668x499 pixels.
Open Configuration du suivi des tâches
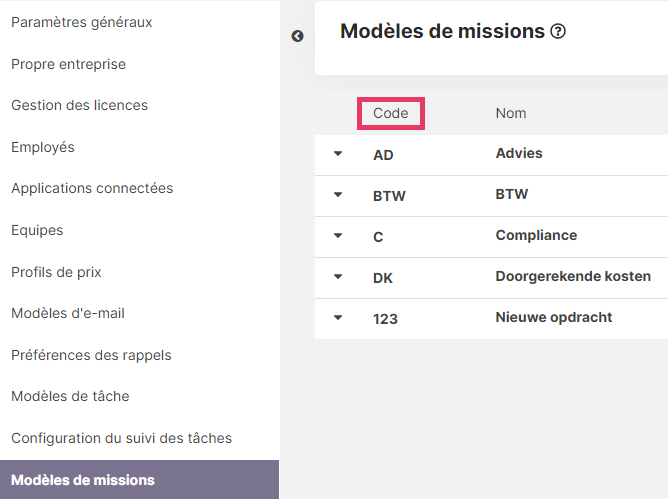pos(121,438)
